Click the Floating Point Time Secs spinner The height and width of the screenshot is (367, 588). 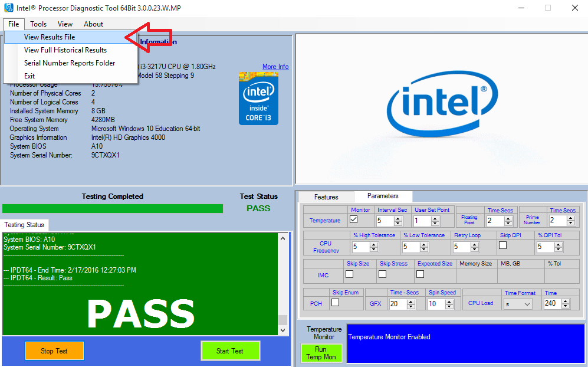point(508,221)
